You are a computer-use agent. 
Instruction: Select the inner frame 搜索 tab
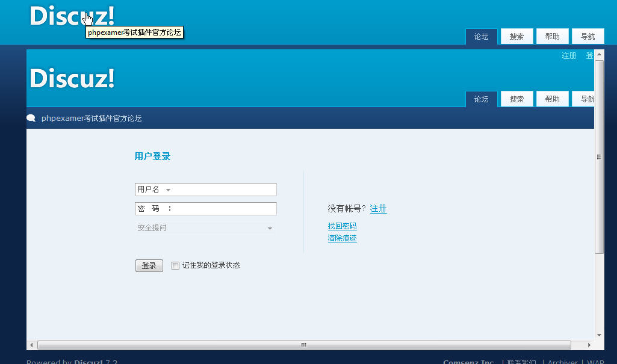516,99
